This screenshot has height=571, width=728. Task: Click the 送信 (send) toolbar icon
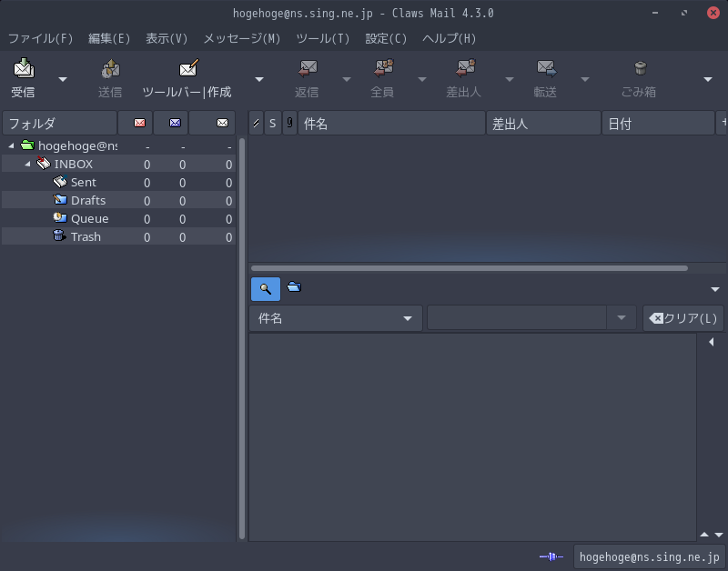110,69
